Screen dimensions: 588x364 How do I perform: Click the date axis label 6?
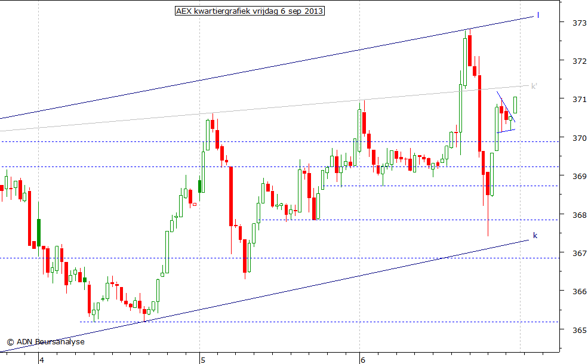click(x=362, y=360)
